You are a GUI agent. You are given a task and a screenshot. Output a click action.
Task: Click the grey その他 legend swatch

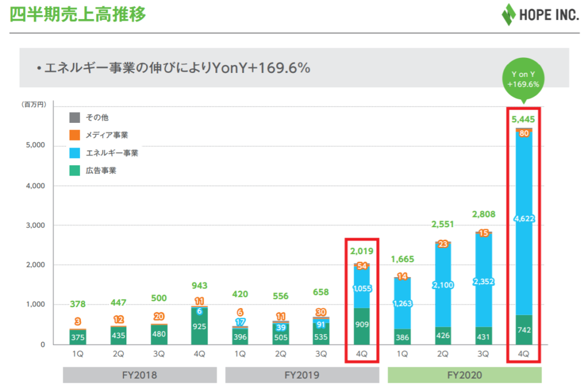click(75, 118)
